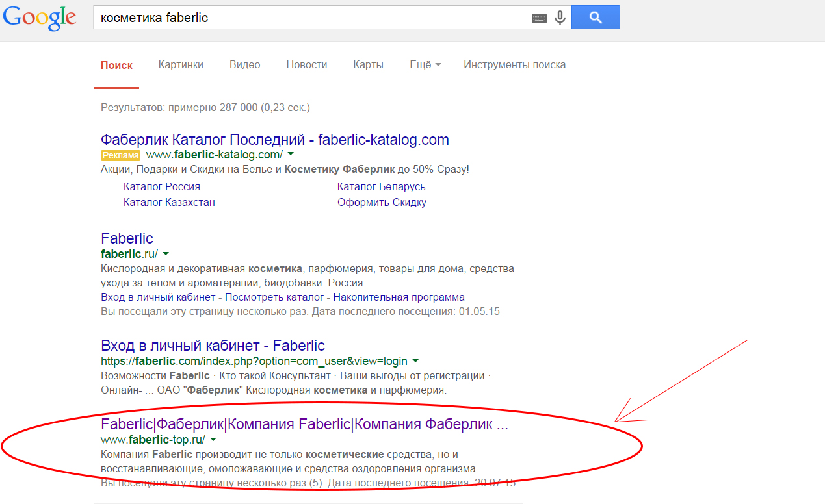Open Инструменты поиска search tools

pos(514,65)
